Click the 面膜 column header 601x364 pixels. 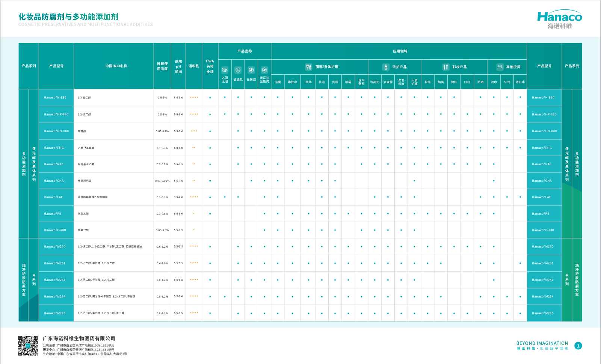click(x=278, y=82)
